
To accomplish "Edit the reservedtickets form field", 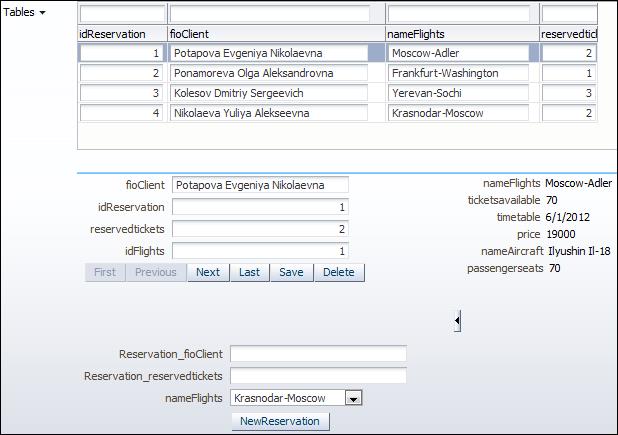I will (260, 229).
